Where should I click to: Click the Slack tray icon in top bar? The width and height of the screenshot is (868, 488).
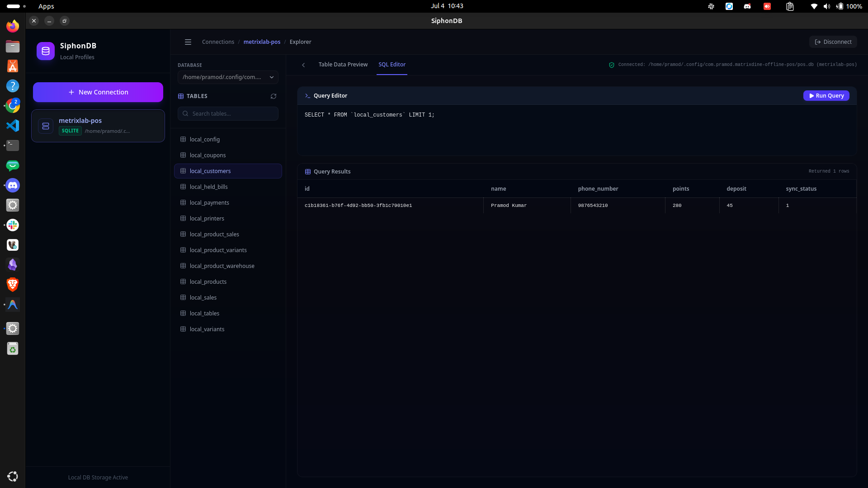711,6
